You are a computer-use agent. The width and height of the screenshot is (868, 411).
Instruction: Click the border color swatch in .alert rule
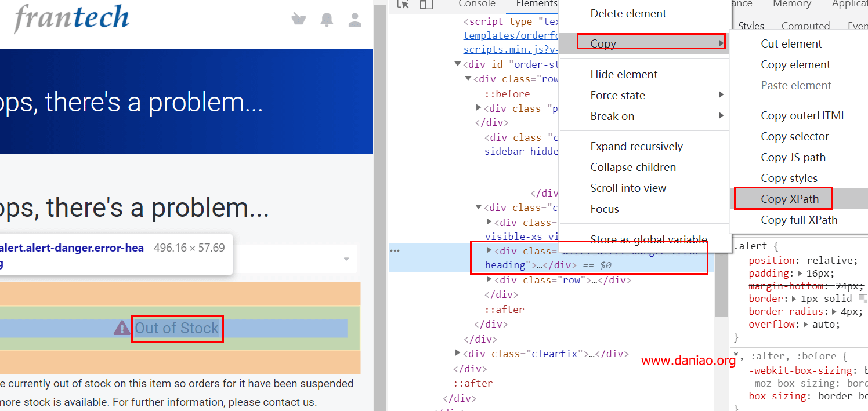coord(863,299)
